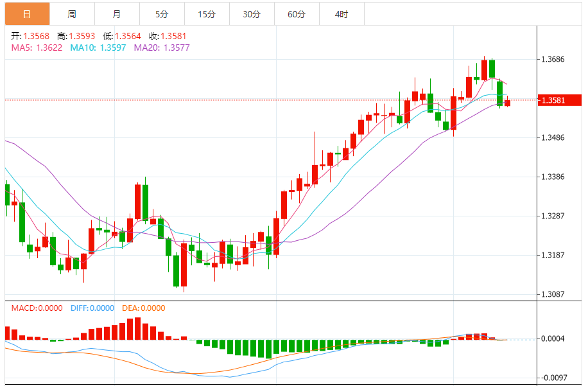Click the 1.3486 price axis label
The width and height of the screenshot is (588, 386).
coord(553,137)
